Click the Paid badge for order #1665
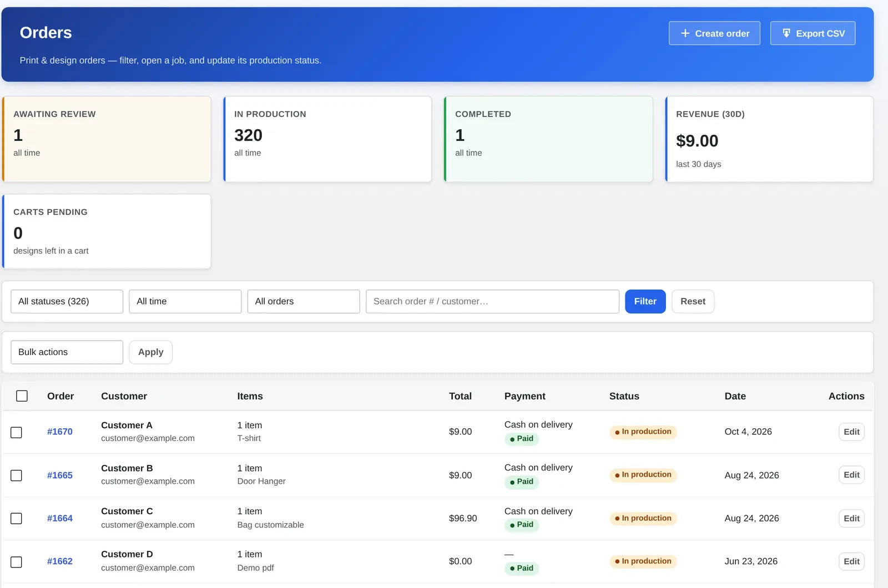This screenshot has width=888, height=588. point(522,481)
